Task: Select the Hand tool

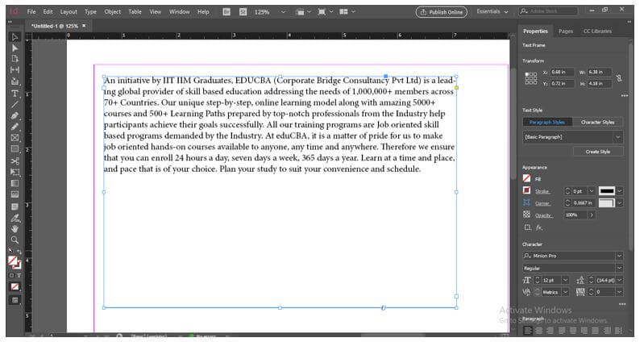Action: tap(15, 228)
